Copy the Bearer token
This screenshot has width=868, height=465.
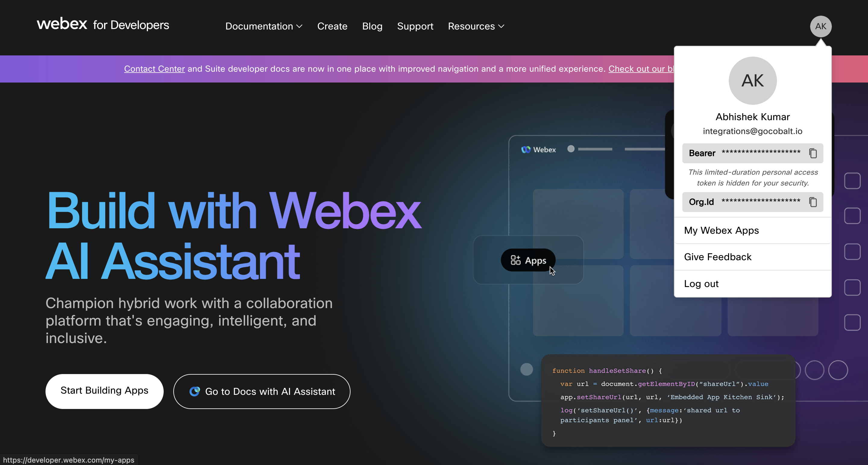tap(813, 153)
